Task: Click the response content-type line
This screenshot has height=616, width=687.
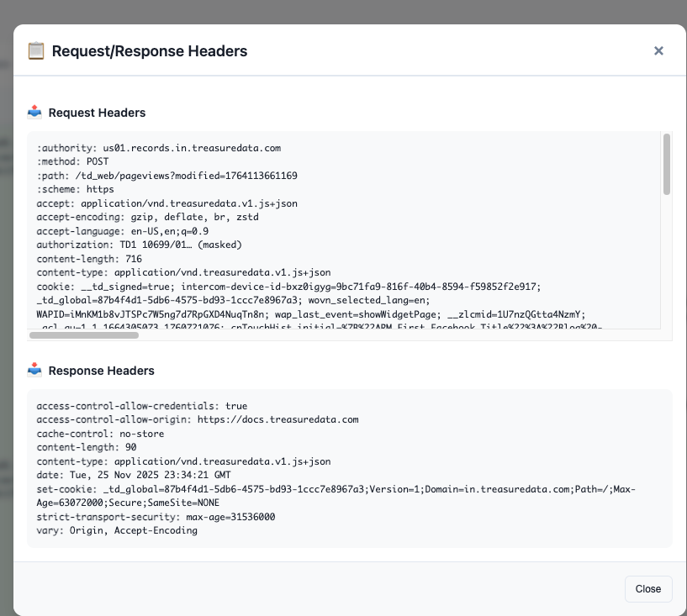Action: [183, 461]
